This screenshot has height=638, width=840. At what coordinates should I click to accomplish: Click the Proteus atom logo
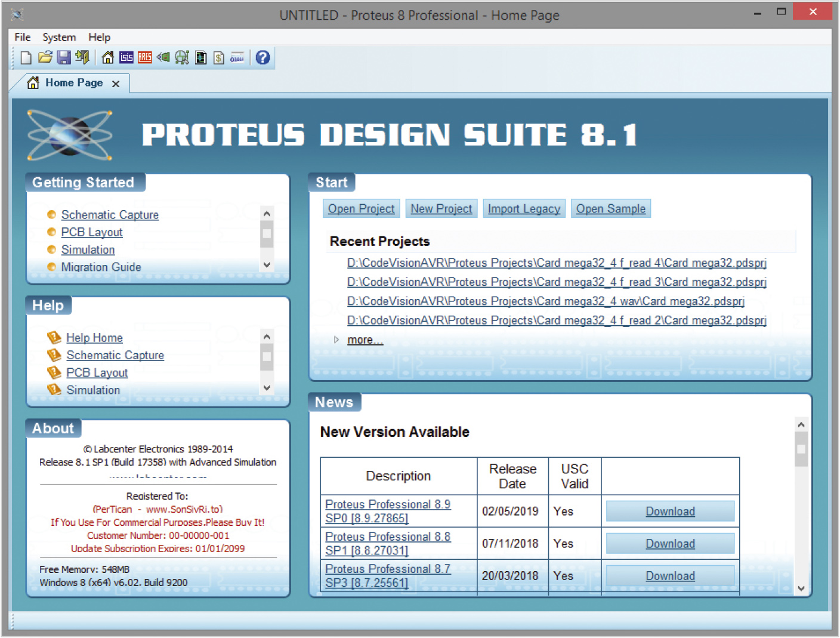pos(70,135)
